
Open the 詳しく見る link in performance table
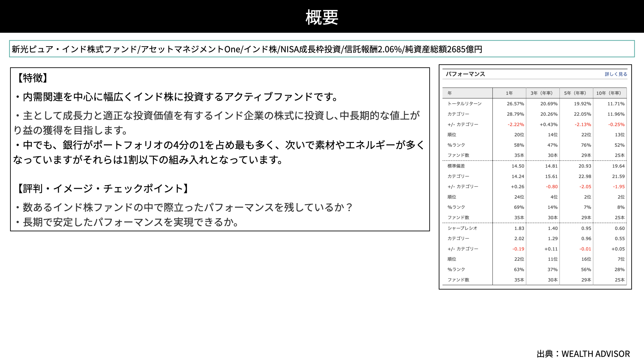point(616,74)
